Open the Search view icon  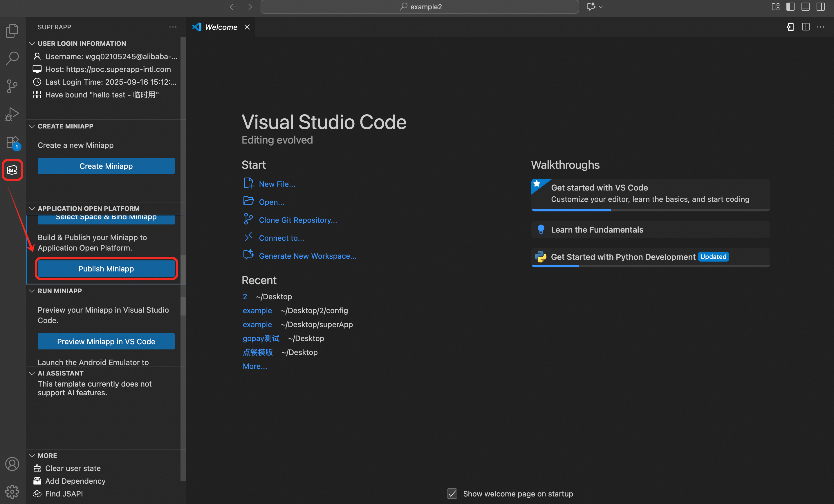click(x=12, y=58)
